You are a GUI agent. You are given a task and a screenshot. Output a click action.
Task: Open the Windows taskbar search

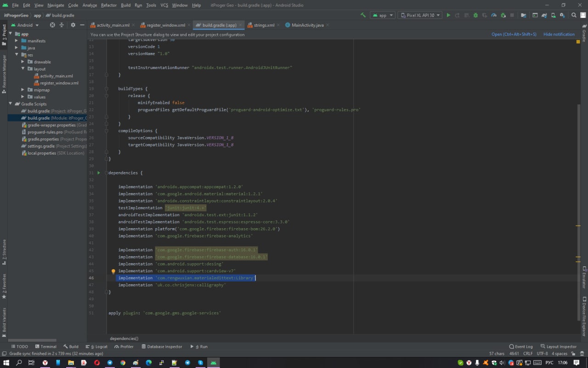point(19,362)
